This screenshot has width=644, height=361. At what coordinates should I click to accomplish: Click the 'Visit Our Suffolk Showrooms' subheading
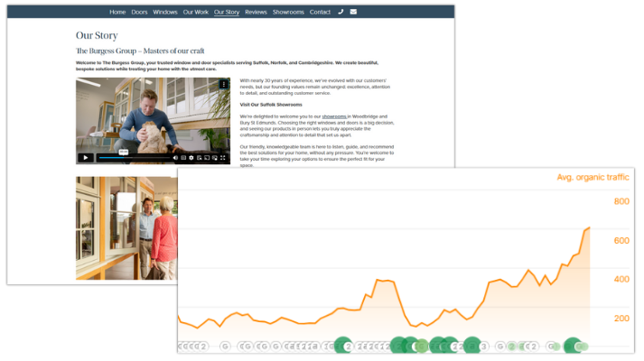coord(271,105)
